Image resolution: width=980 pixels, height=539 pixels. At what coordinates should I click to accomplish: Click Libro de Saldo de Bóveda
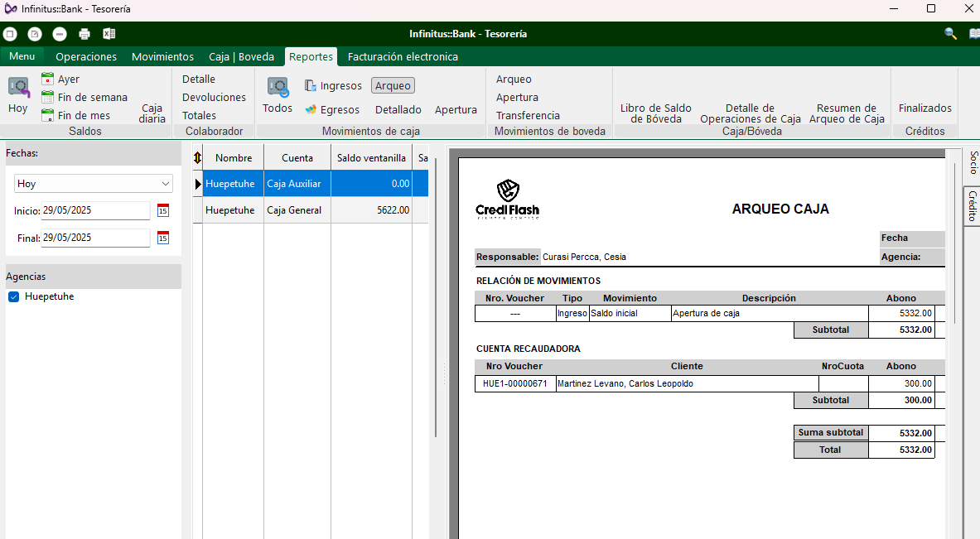tap(655, 113)
